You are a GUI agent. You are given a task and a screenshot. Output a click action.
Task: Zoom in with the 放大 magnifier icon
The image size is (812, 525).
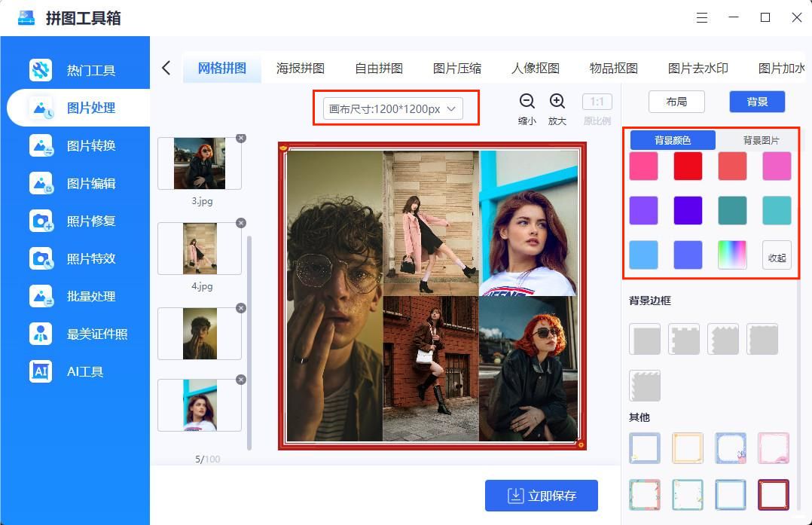point(557,102)
